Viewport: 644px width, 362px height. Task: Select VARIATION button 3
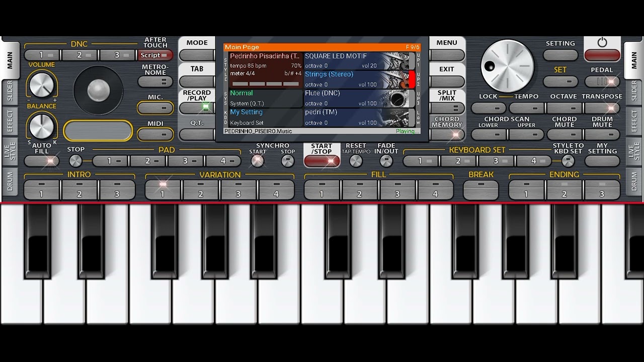pos(238,190)
